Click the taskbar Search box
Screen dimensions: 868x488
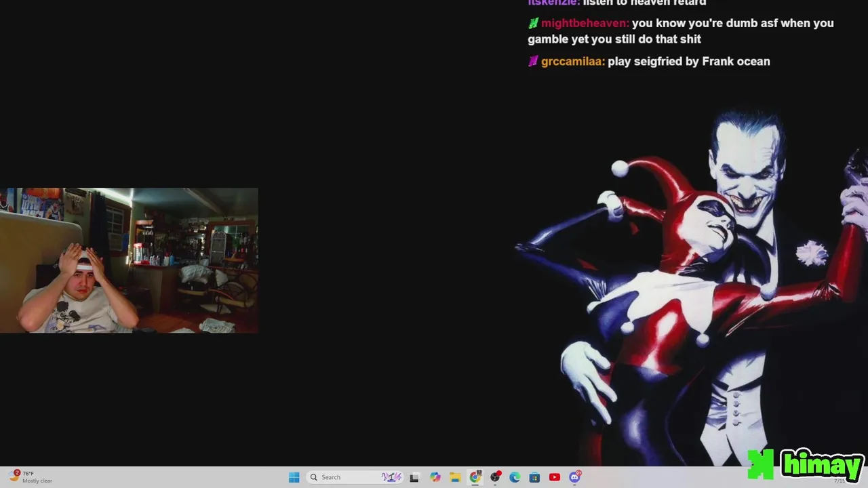[355, 477]
